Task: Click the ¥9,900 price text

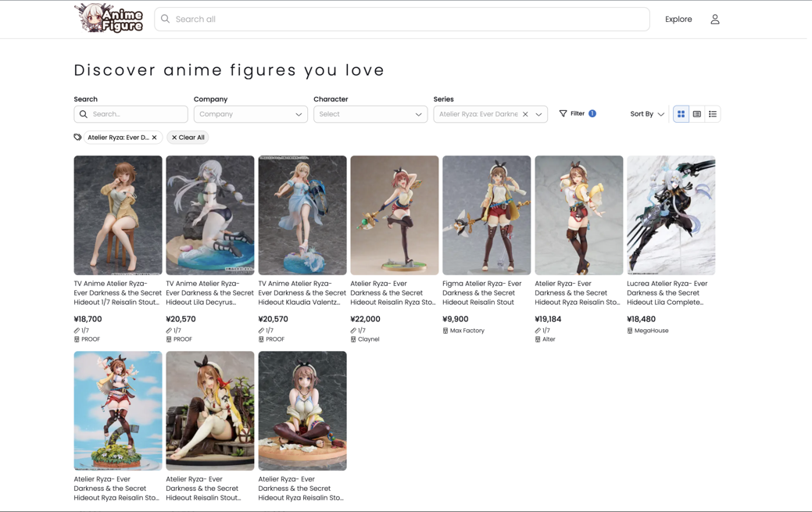Action: pos(455,319)
